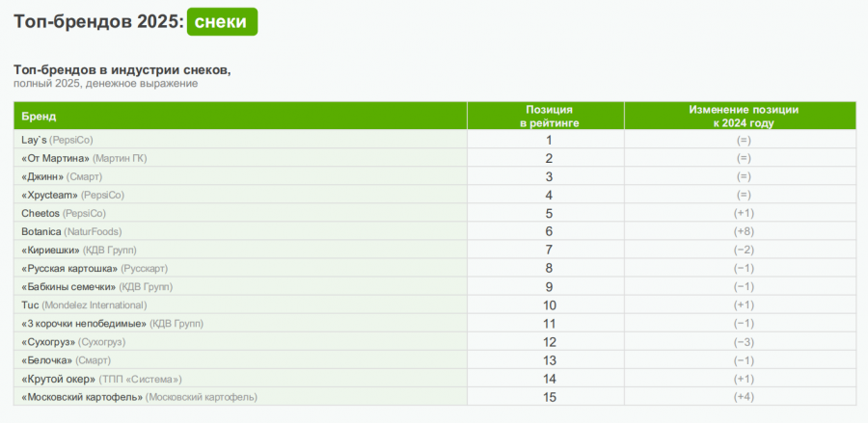
Task: Select ranking position number 15
Action: pyautogui.click(x=548, y=396)
